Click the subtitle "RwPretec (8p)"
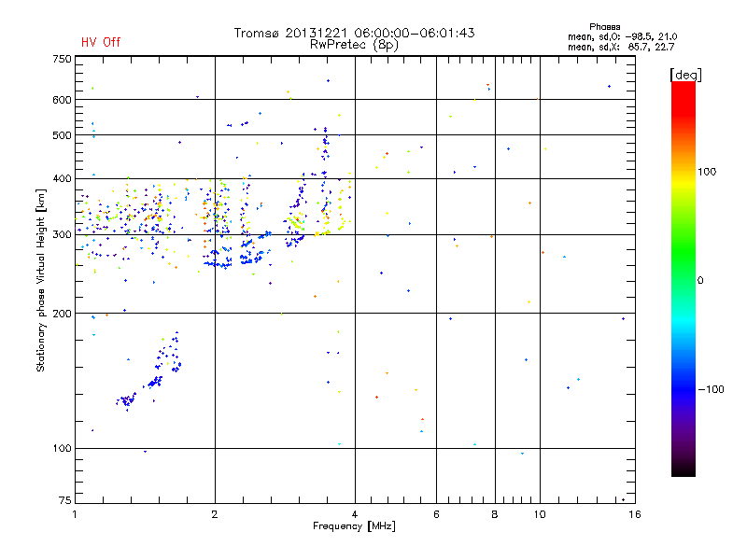The width and height of the screenshot is (747, 560). (x=355, y=45)
